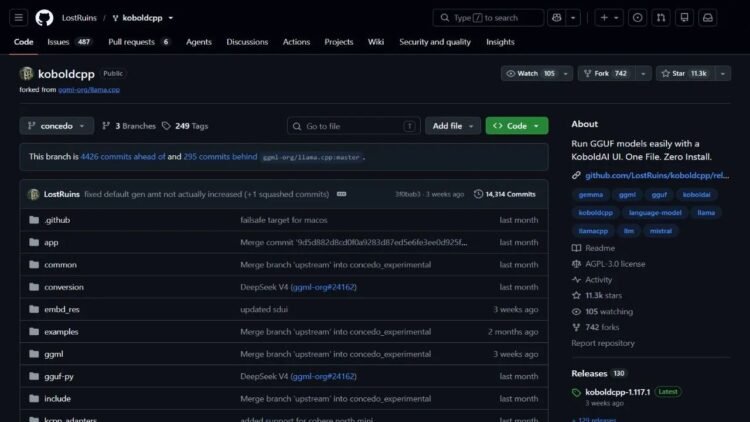View the 249 Tags link
This screenshot has width=750, height=422.
click(x=185, y=126)
